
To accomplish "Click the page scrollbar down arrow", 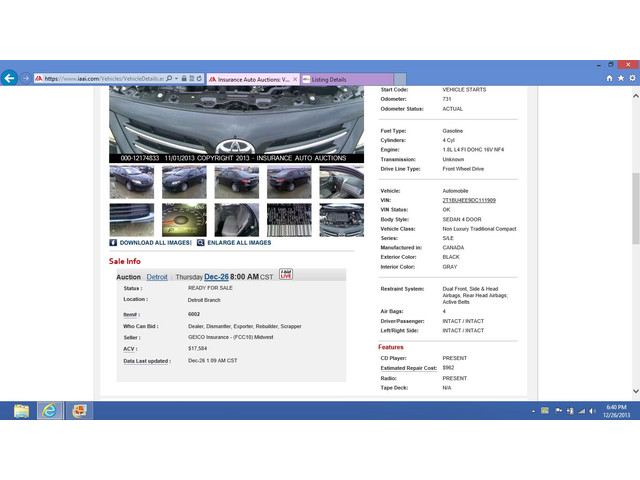I will (636, 391).
